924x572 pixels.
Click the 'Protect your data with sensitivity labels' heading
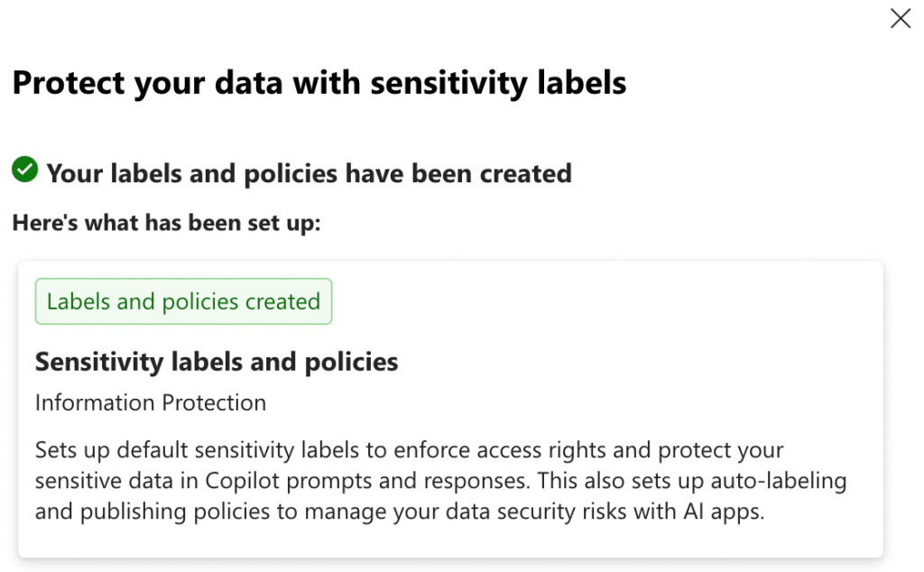pos(319,83)
